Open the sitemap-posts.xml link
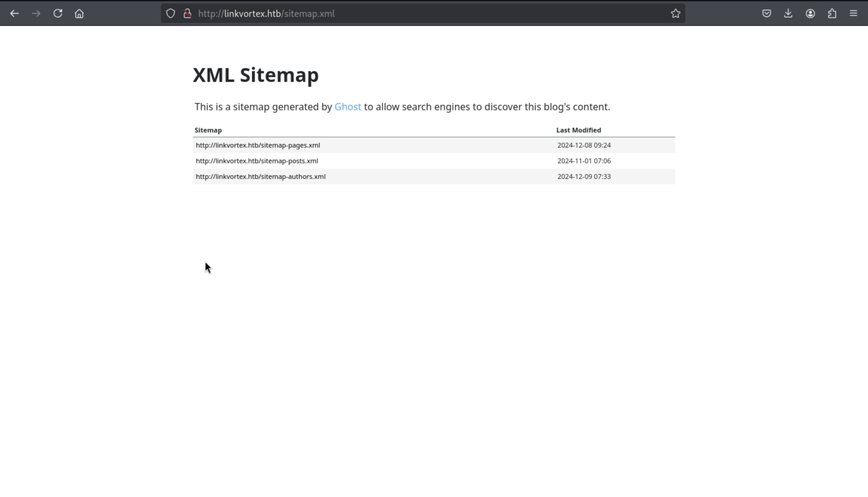868x497 pixels. pyautogui.click(x=257, y=161)
